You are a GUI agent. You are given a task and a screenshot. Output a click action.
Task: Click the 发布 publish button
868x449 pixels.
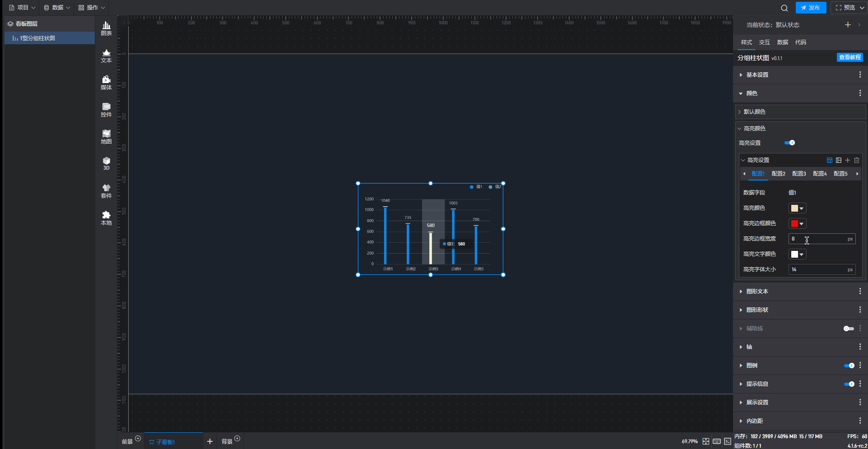811,8
